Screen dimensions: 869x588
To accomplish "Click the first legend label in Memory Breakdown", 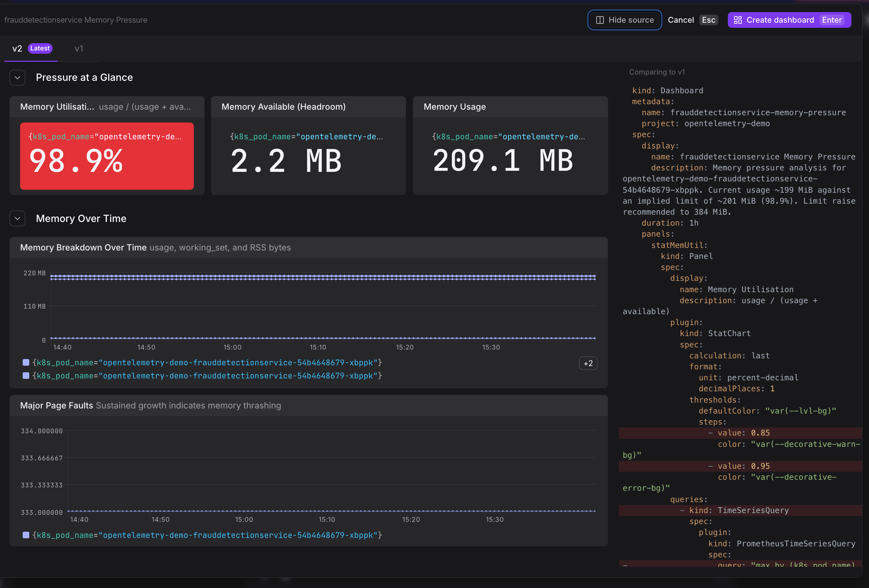I will pyautogui.click(x=207, y=362).
